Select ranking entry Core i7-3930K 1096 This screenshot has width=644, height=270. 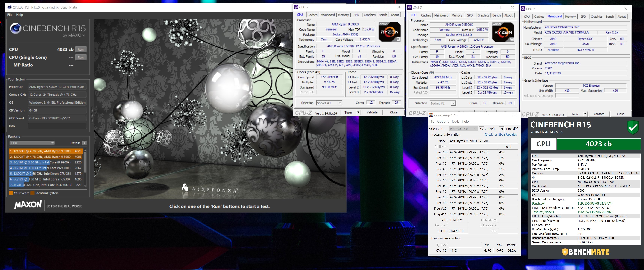46,179
